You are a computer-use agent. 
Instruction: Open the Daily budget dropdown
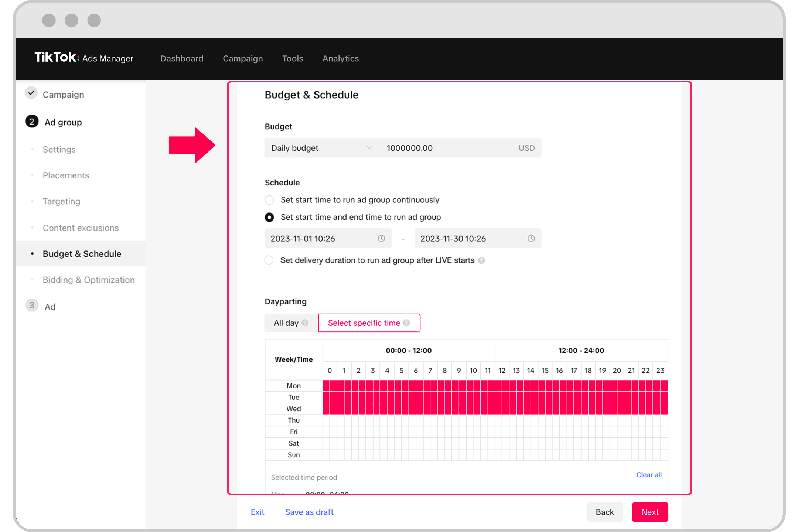point(321,148)
